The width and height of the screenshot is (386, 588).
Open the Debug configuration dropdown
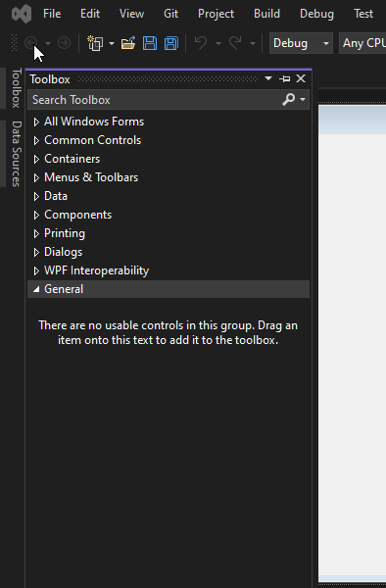(301, 43)
